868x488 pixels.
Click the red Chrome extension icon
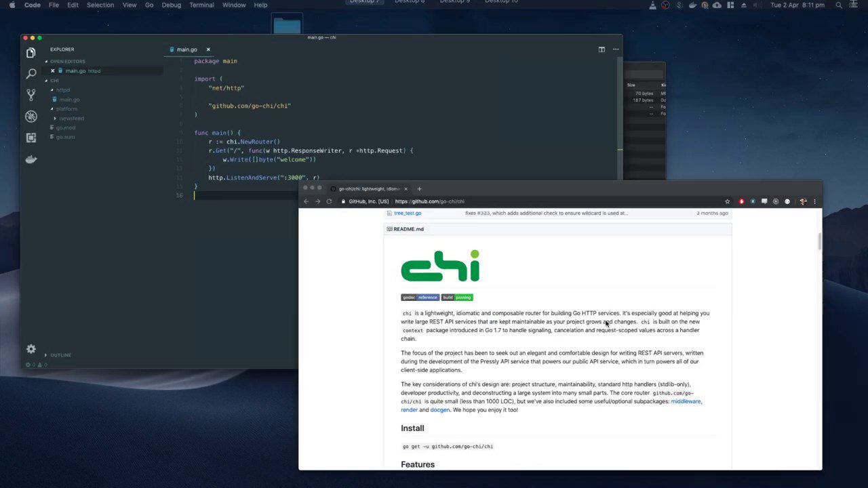click(x=741, y=201)
